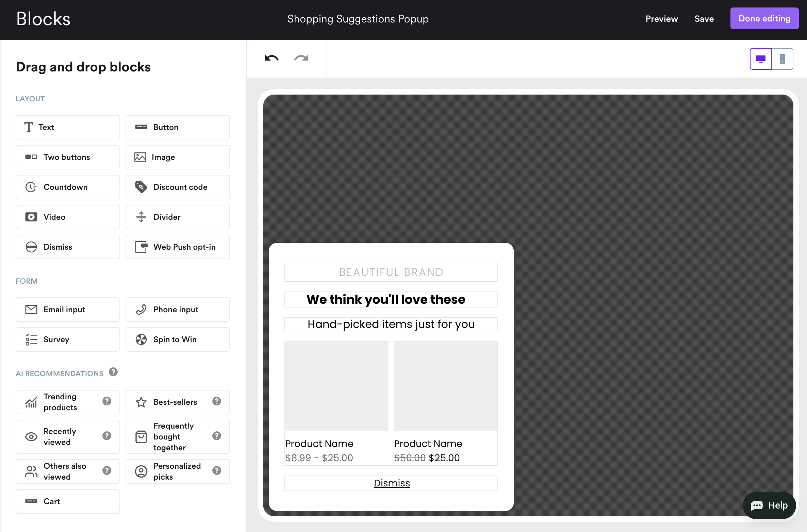Open the Help chat widget
Viewport: 807px width, 532px height.
coord(769,505)
